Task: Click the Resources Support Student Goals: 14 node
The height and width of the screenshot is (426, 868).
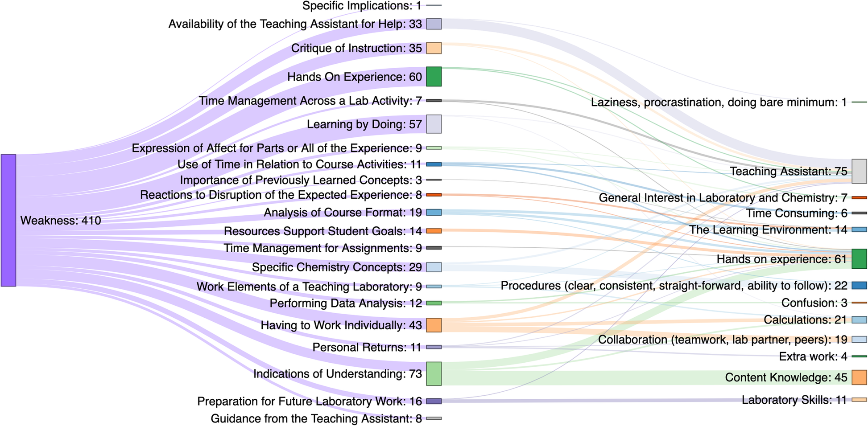Action: pyautogui.click(x=434, y=231)
